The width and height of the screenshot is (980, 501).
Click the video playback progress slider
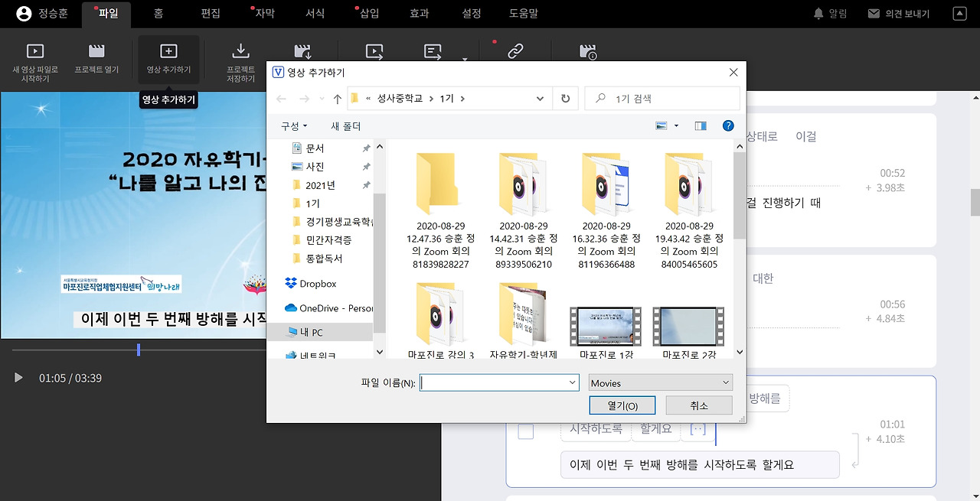coord(139,349)
